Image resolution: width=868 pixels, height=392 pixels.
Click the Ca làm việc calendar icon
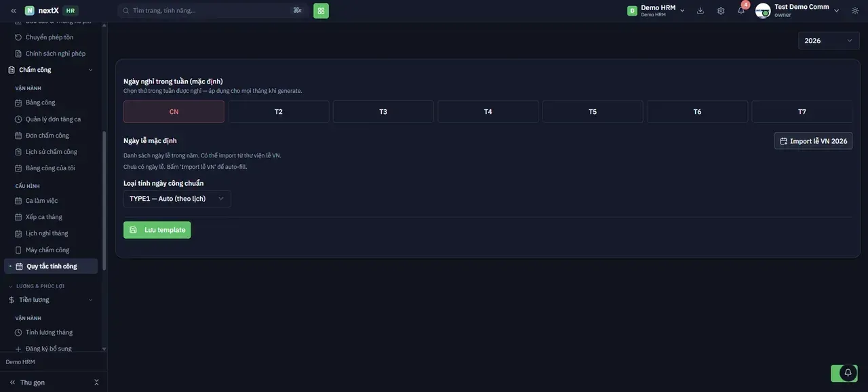point(19,201)
